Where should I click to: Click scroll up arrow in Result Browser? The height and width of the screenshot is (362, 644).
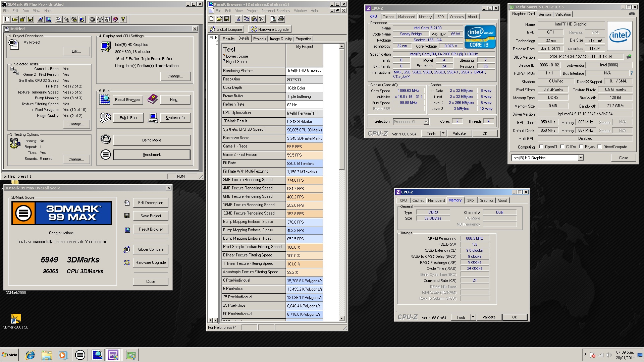coord(341,47)
